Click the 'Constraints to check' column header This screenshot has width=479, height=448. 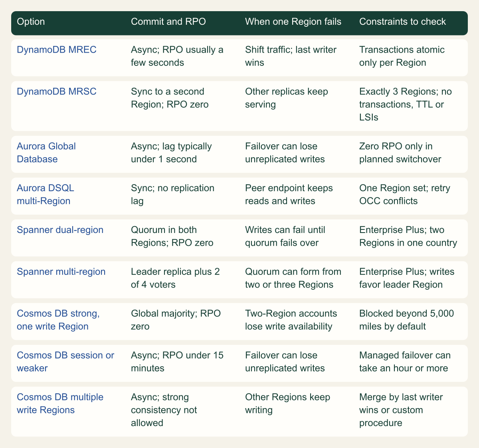tap(403, 22)
